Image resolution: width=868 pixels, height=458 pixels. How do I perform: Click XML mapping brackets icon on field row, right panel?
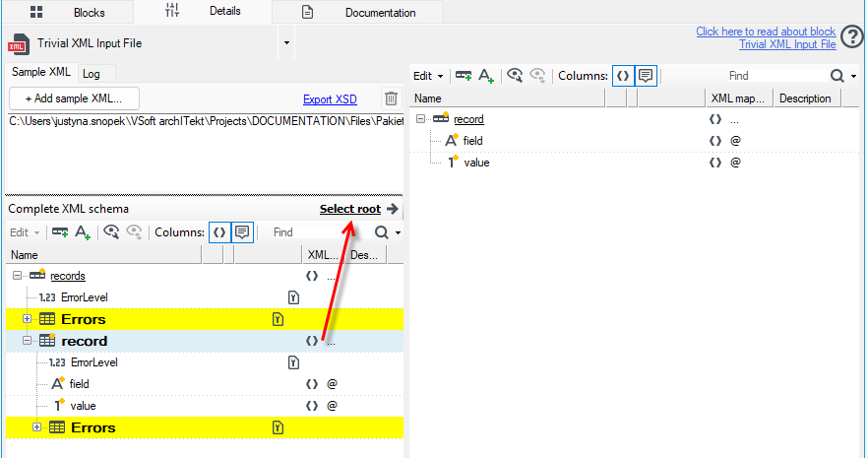click(715, 141)
